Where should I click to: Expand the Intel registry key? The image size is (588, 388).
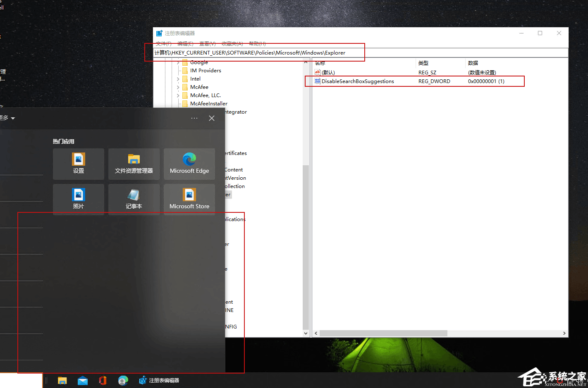click(178, 79)
